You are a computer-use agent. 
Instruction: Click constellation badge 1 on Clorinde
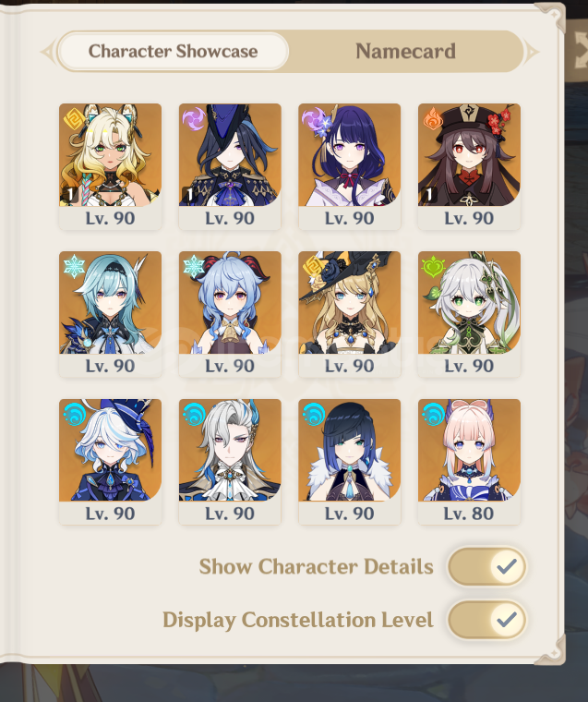[189, 194]
